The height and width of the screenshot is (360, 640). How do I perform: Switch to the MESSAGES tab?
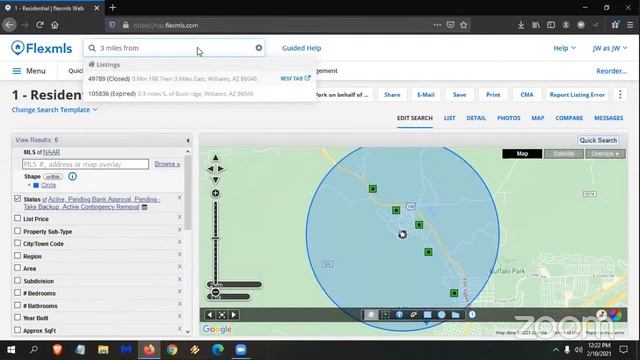(x=609, y=118)
